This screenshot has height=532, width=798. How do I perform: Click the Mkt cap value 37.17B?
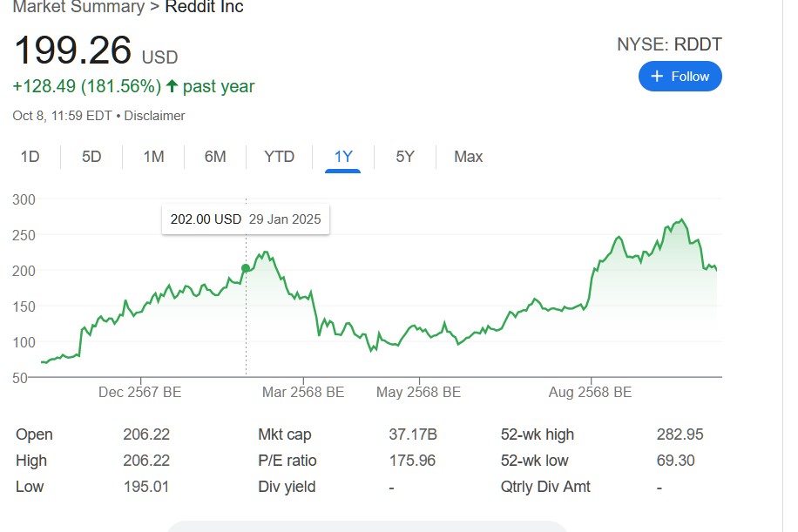tap(413, 434)
